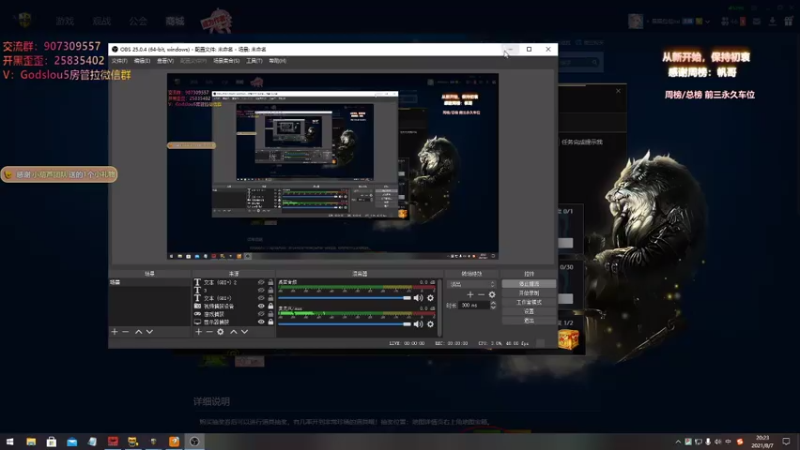800x450 pixels.
Task: Open Microsoft Store from the taskbar
Action: point(52,441)
